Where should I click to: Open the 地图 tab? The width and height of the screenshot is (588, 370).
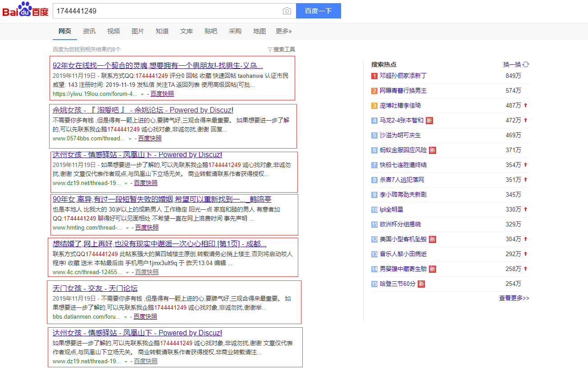[260, 31]
